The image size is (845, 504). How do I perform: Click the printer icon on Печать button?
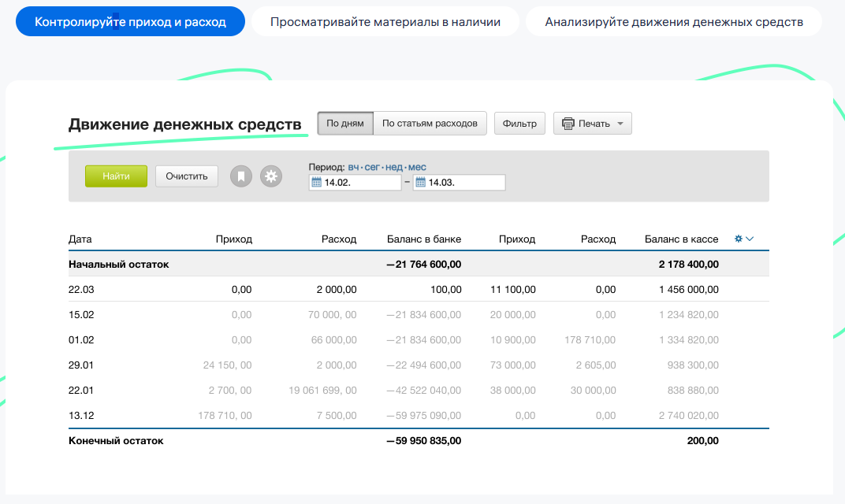(x=568, y=124)
